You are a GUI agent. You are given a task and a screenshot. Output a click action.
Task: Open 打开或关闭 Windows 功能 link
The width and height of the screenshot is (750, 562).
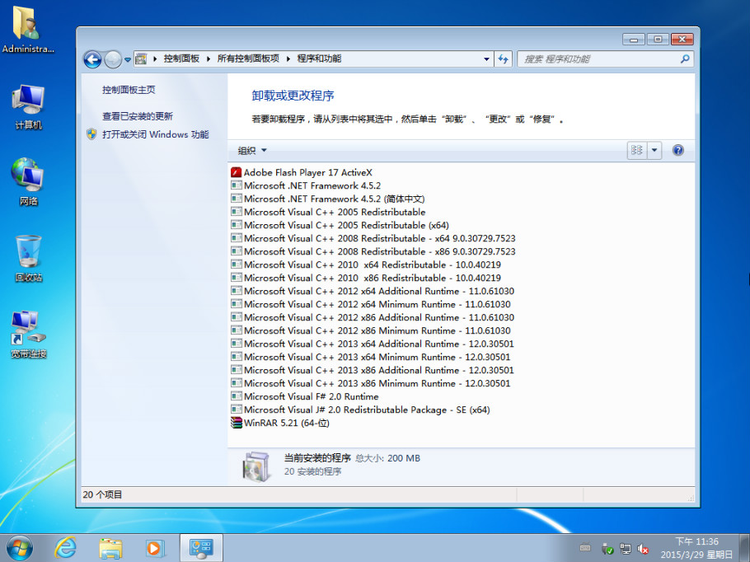coord(155,134)
